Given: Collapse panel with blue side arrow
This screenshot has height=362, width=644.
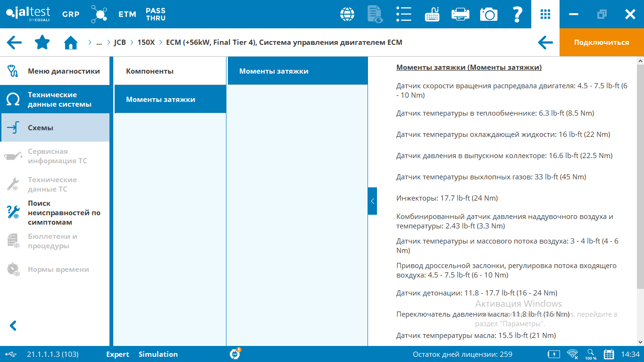Looking at the screenshot, I should pyautogui.click(x=372, y=201).
